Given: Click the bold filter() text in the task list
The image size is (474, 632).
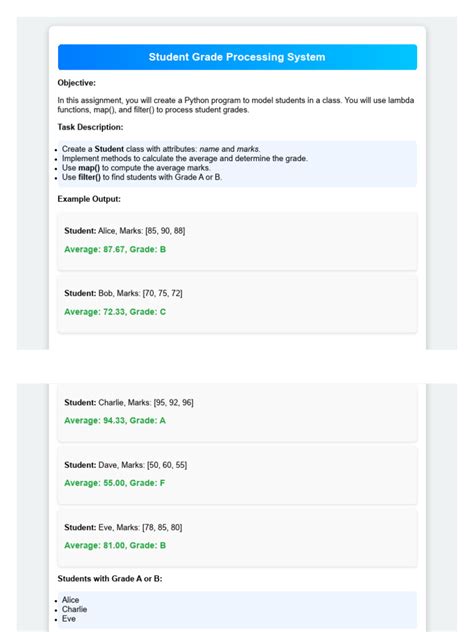Looking at the screenshot, I should coord(89,177).
